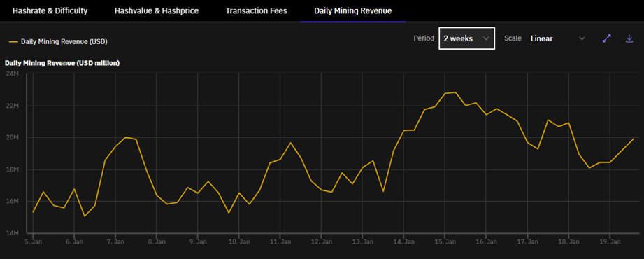Screen dimensions: 644x259
Task: Click the 9. Jan x-axis label
Action: click(198, 241)
